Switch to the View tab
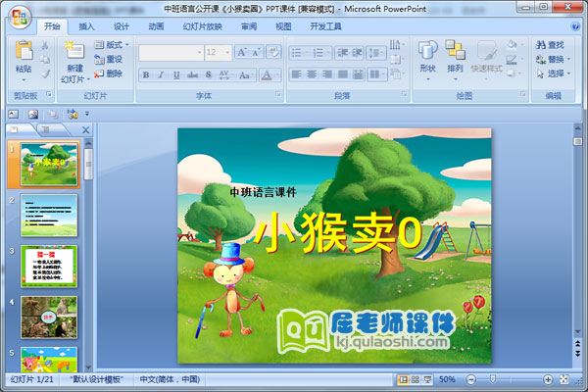 283,26
